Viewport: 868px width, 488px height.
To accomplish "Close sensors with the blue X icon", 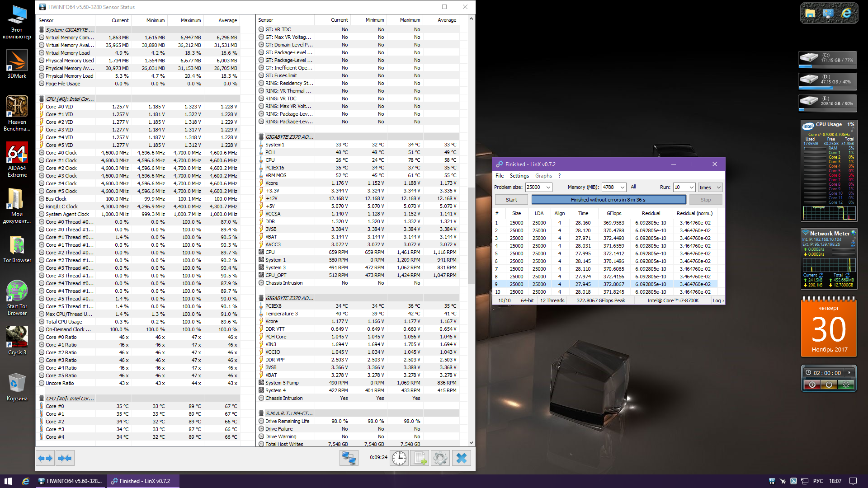I will [461, 458].
